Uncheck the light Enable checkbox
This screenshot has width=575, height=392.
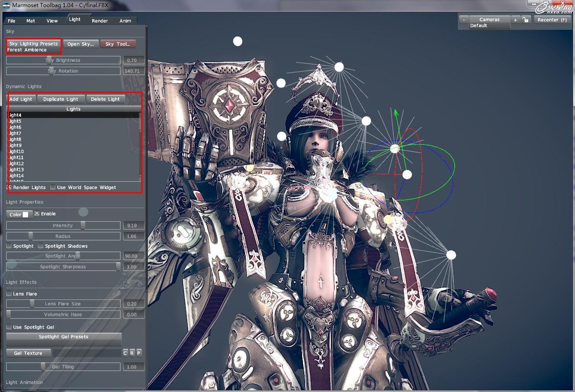pos(37,214)
